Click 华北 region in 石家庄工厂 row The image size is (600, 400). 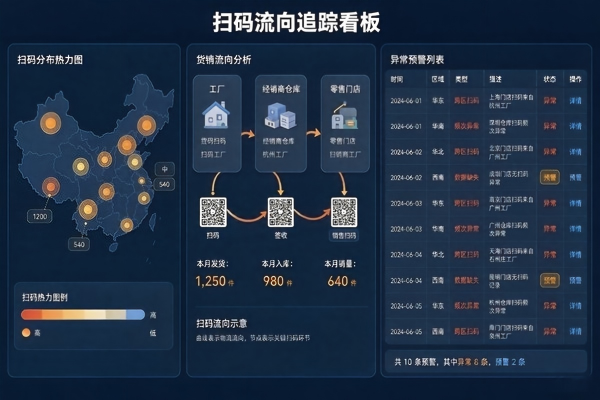pos(438,255)
